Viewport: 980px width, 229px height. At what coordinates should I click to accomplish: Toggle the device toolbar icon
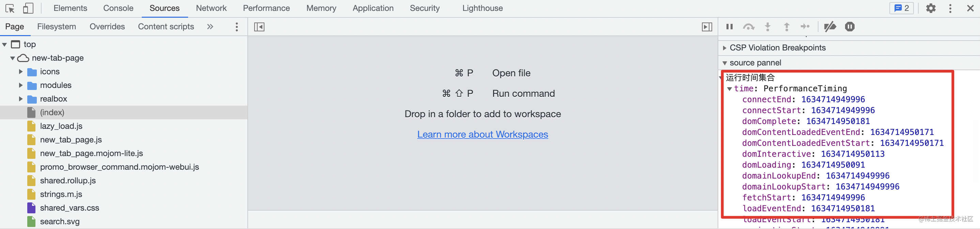pyautogui.click(x=28, y=9)
